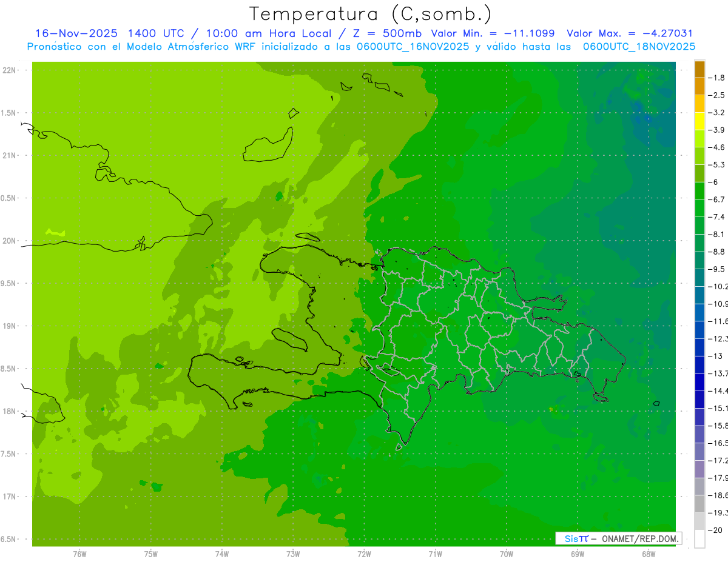Click the "Valor Min. = -11.1099" readout
This screenshot has width=728, height=562.
point(493,33)
